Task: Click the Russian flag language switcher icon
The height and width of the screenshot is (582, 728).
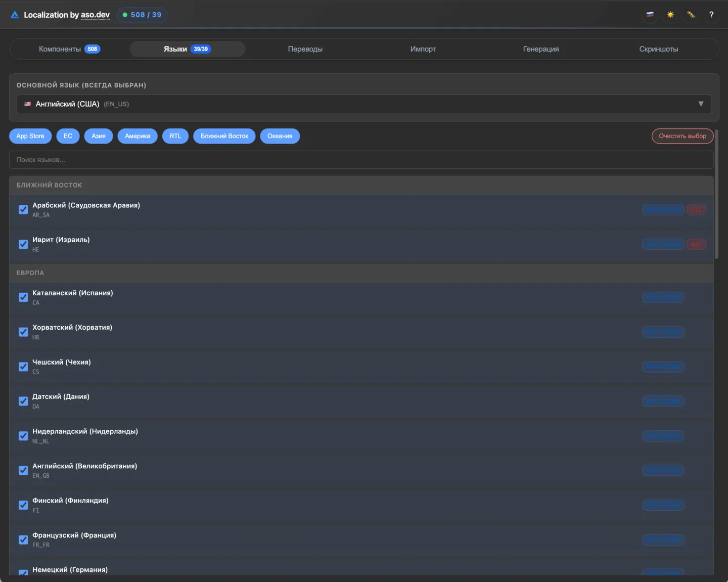Action: [x=650, y=15]
